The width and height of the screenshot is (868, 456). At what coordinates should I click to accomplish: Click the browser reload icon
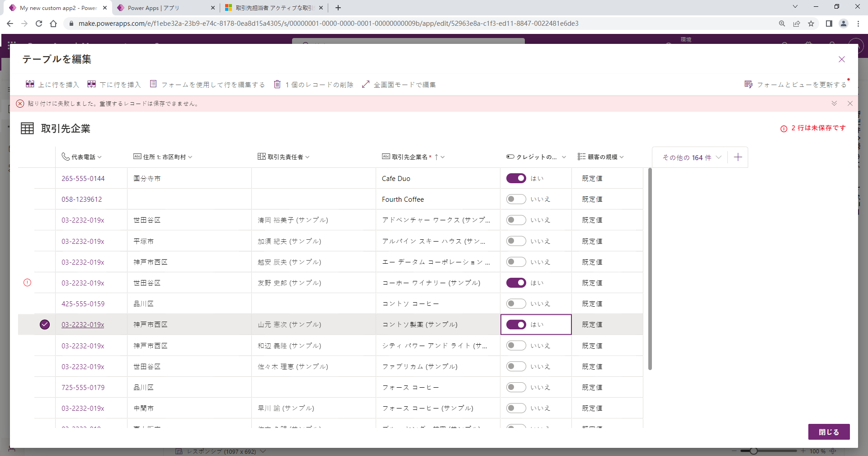coord(39,24)
